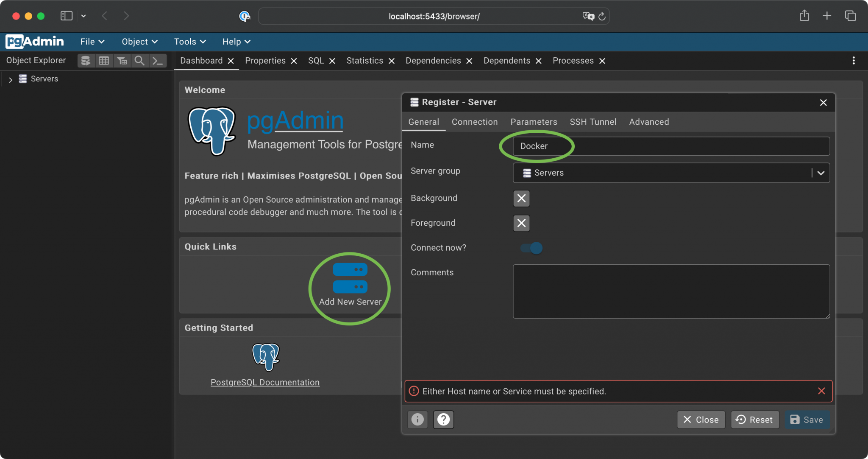Image resolution: width=868 pixels, height=459 pixels.
Task: Click the Add New Server icon in Object Explorer toolbar
Action: [x=86, y=61]
